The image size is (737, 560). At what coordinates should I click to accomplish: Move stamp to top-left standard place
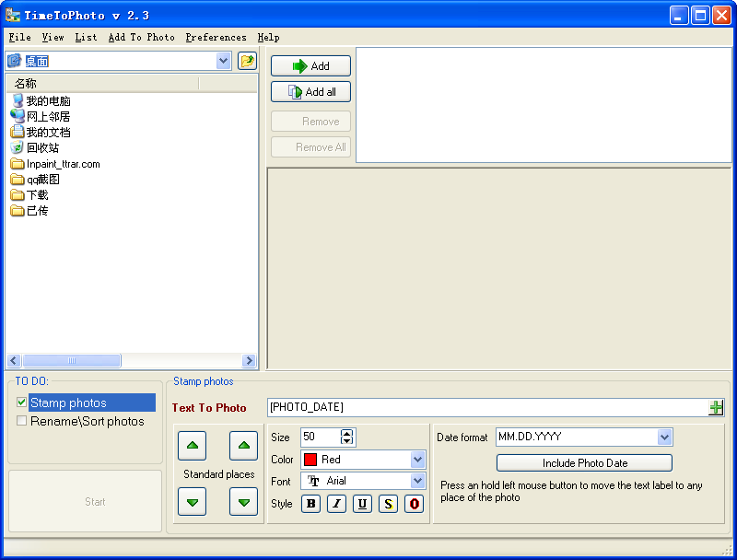pyautogui.click(x=193, y=446)
